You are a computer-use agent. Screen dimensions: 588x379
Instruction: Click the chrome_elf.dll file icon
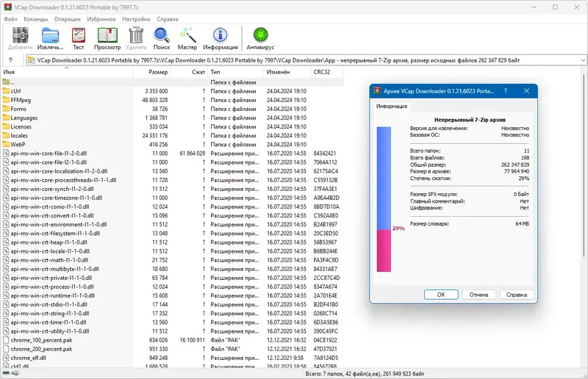(x=6, y=358)
